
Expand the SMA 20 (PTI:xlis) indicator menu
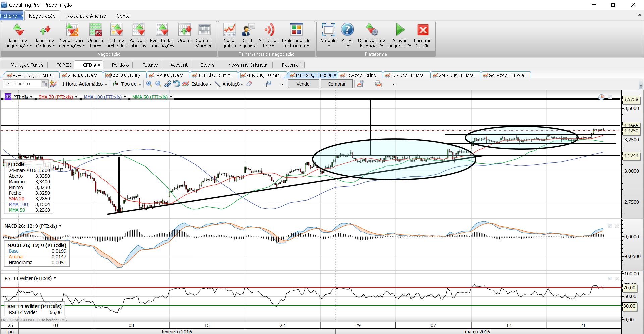pyautogui.click(x=76, y=97)
